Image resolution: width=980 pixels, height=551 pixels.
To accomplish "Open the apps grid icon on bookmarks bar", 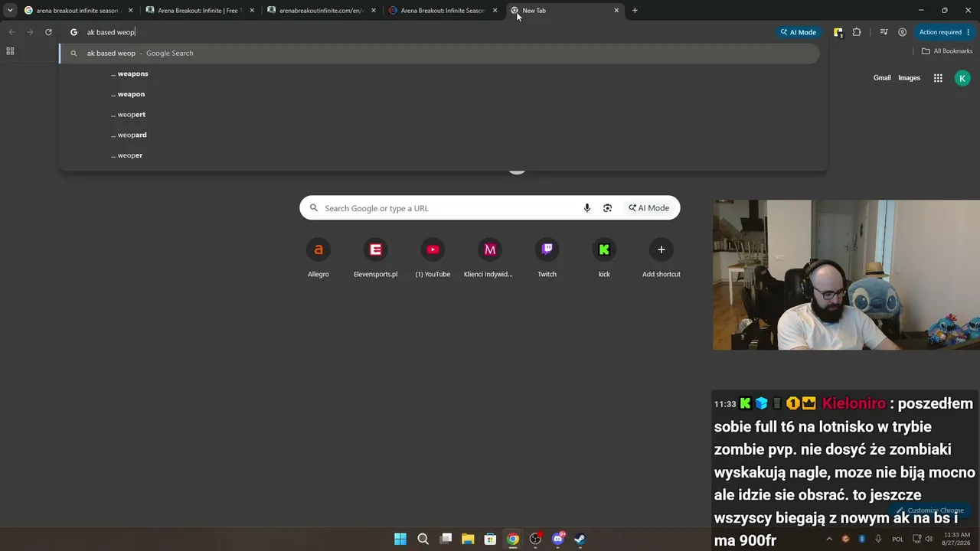I will coord(10,51).
